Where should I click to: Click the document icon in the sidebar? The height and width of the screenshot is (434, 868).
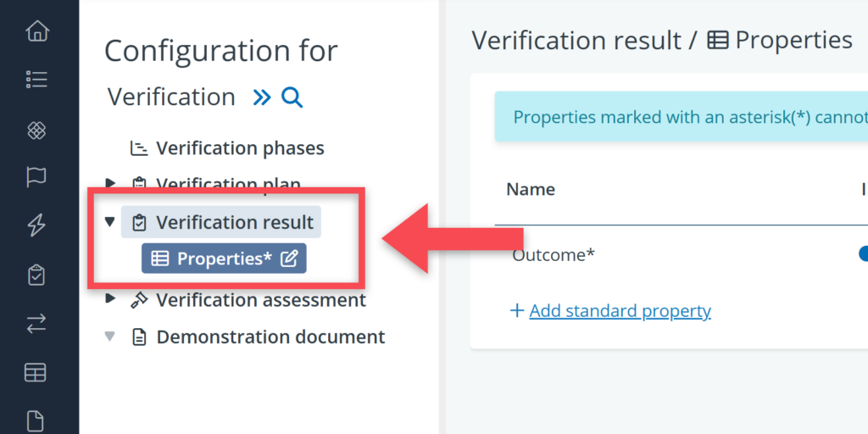(x=36, y=420)
